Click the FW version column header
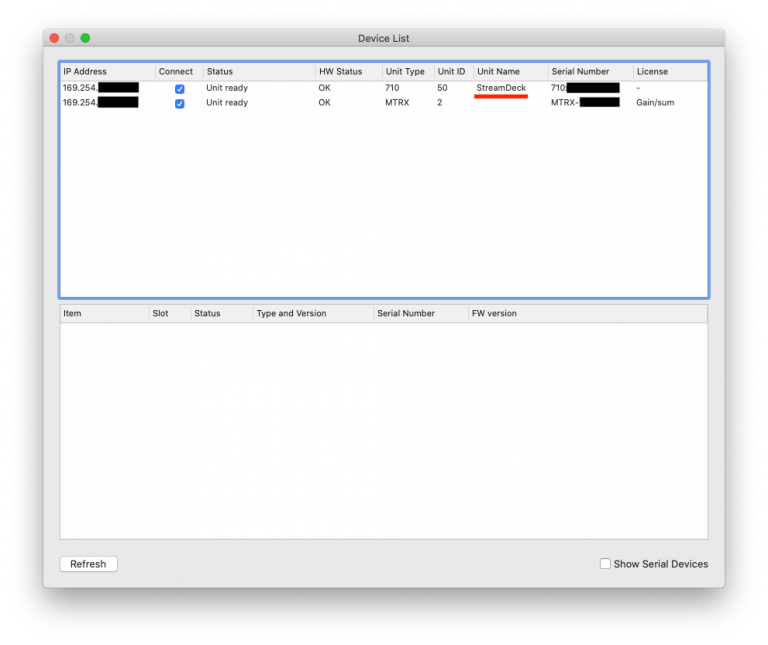This screenshot has width=768, height=645. click(x=585, y=313)
